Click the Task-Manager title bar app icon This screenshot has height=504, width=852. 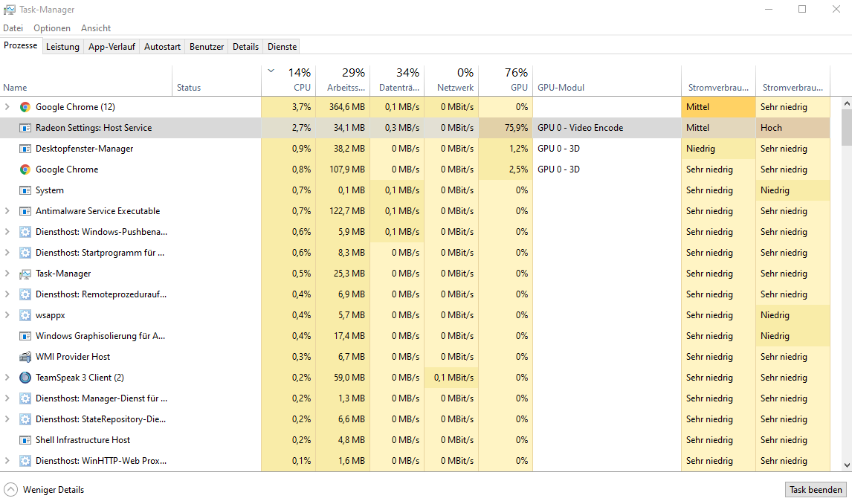click(x=9, y=10)
